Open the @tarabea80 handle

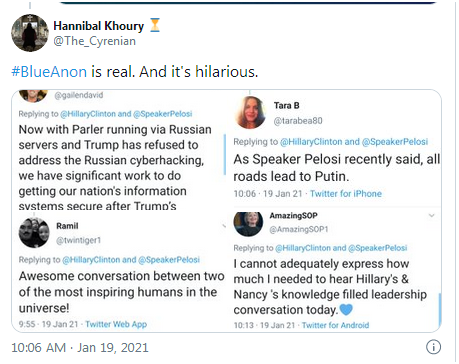pyautogui.click(x=298, y=121)
